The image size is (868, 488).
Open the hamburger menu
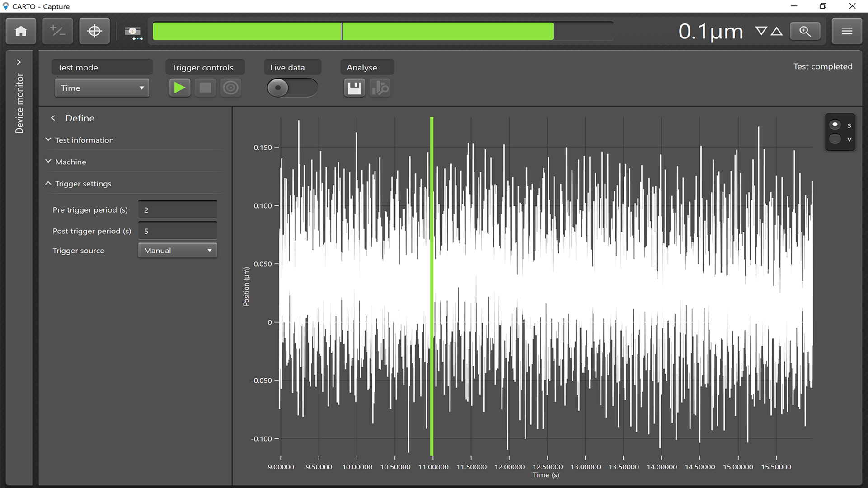tap(847, 31)
